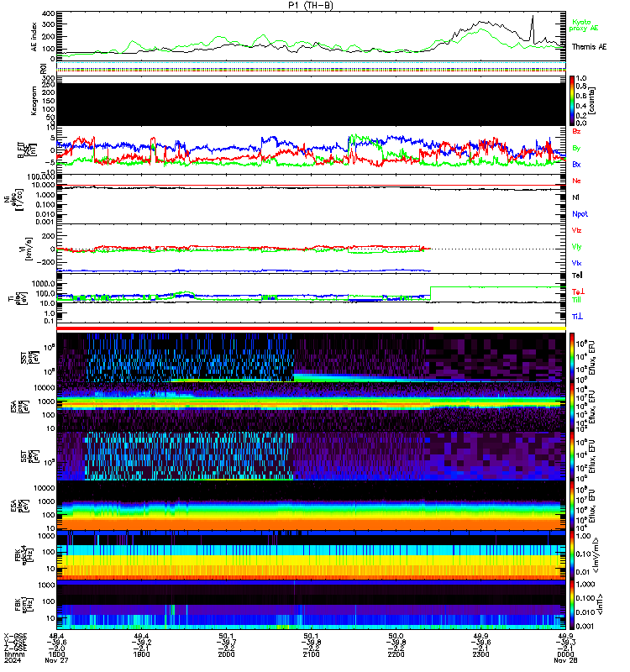Image resolution: width=630 pixels, height=672 pixels.
Task: Click the plot title P1 (TH-B)
Action: point(310,5)
